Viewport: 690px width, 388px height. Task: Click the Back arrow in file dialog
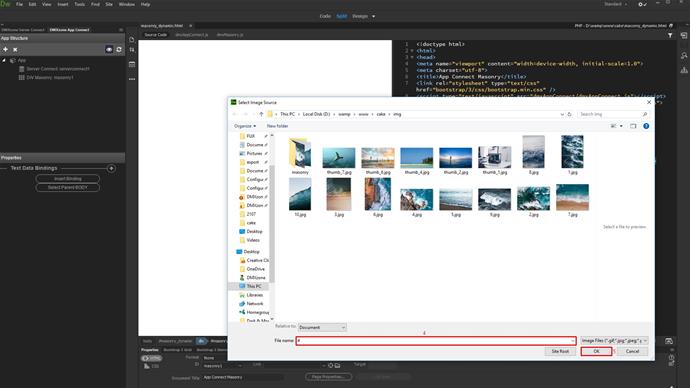tap(235, 114)
